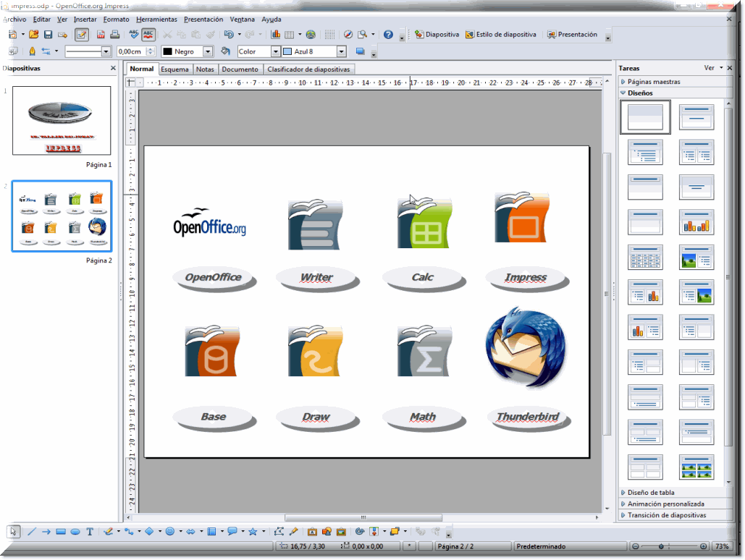Click the Writer label on the slide
745x560 pixels.
tap(316, 277)
